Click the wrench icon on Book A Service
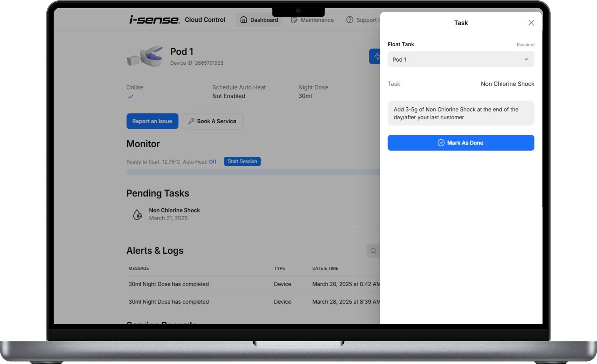 tap(191, 121)
